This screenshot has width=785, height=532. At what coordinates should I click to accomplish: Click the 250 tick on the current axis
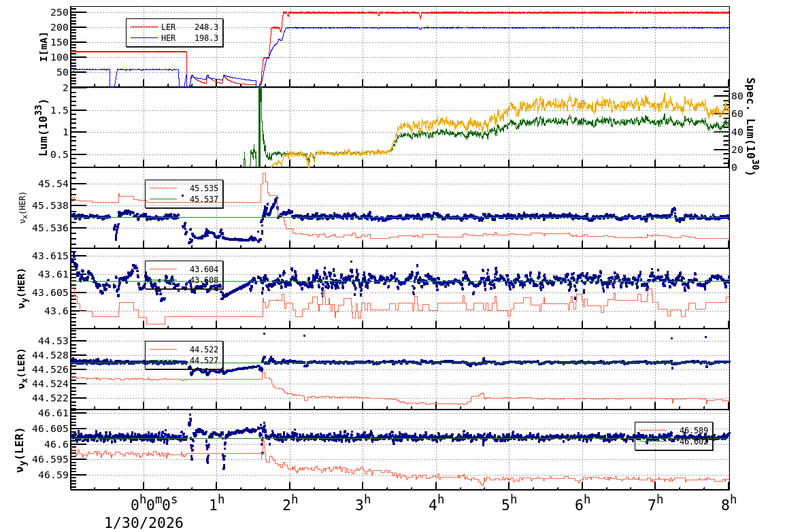(60, 12)
